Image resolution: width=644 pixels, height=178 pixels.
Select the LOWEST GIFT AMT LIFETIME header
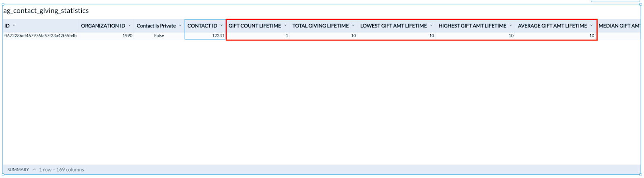(x=396, y=26)
